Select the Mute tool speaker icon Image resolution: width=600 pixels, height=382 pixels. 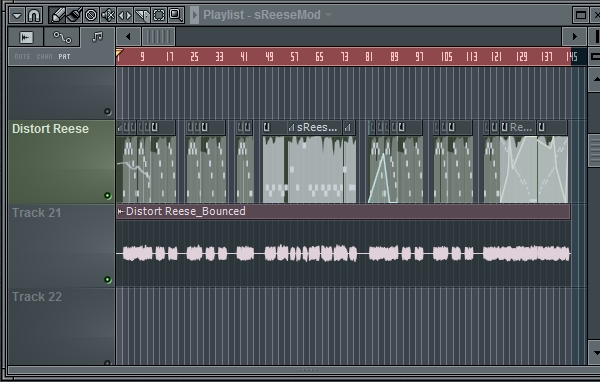108,15
